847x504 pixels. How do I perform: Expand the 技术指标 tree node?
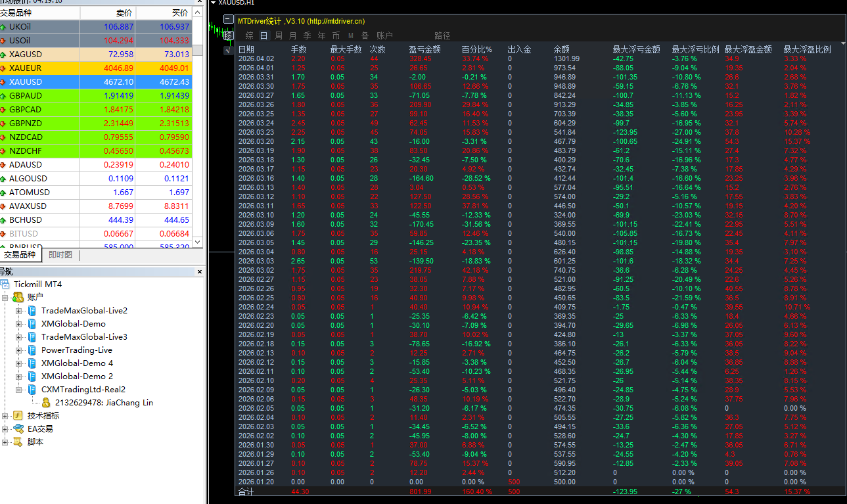[x=6, y=416]
